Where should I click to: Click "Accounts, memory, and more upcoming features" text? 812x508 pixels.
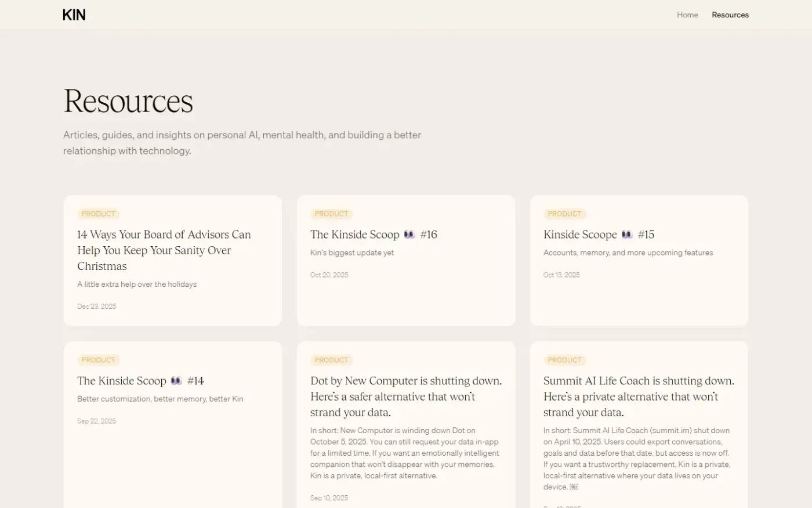[x=628, y=253]
